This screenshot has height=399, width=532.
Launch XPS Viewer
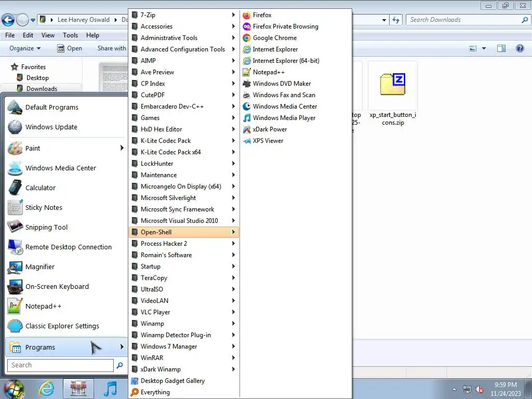click(262, 141)
